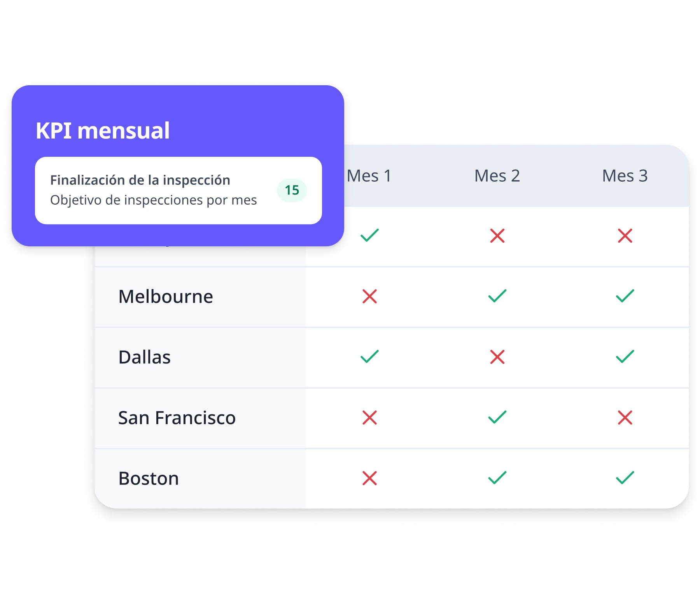Select the Mes 3 column header
700x593 pixels.
(625, 176)
